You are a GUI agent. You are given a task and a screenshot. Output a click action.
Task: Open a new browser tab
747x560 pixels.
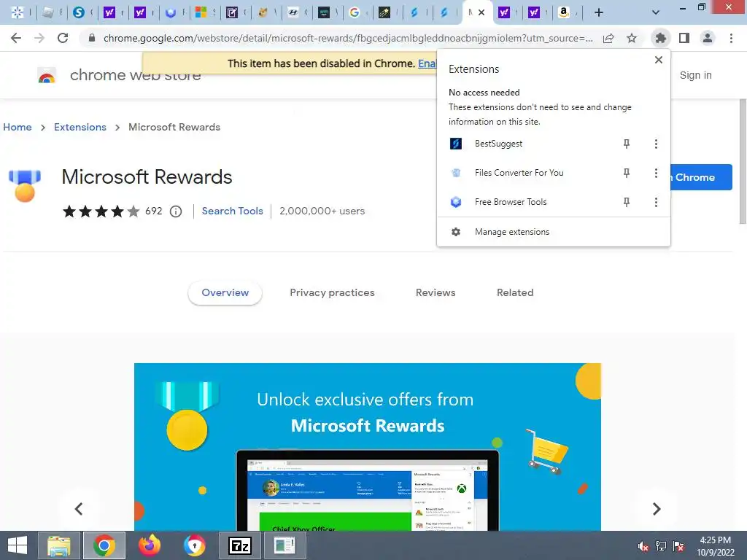pyautogui.click(x=599, y=13)
